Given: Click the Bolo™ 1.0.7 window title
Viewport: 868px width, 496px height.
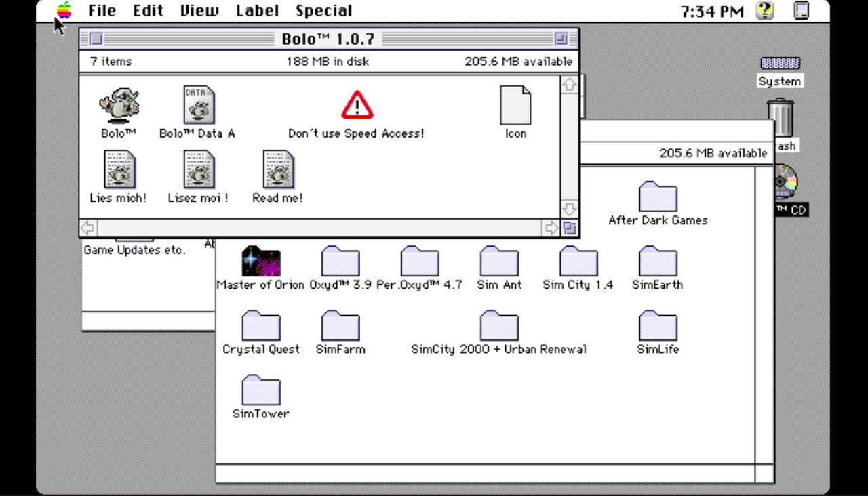Looking at the screenshot, I should [328, 39].
